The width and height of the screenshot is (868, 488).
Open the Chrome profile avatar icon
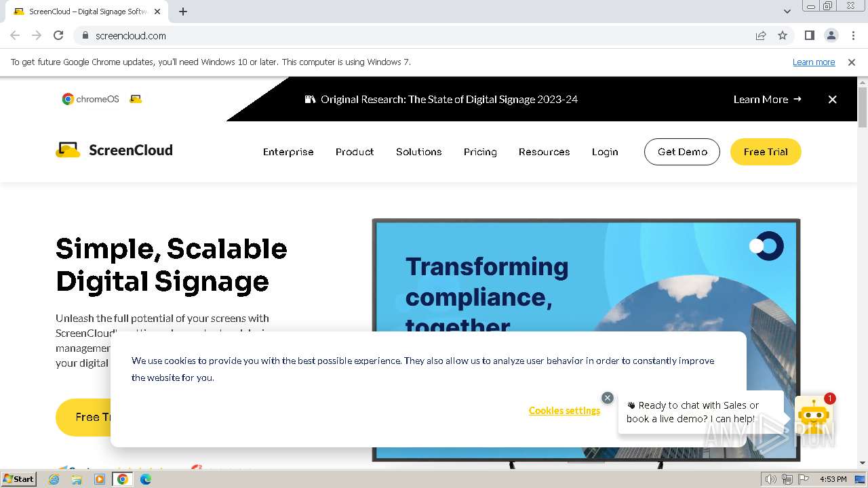point(831,35)
